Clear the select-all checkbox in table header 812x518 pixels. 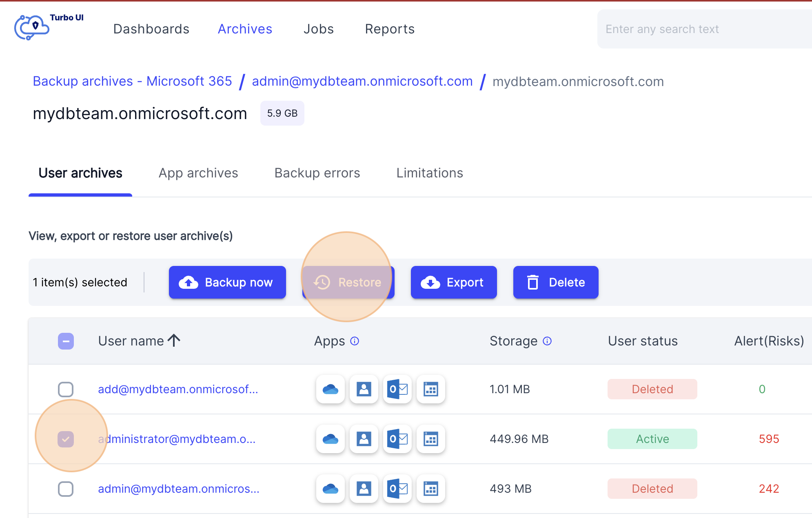coord(66,341)
